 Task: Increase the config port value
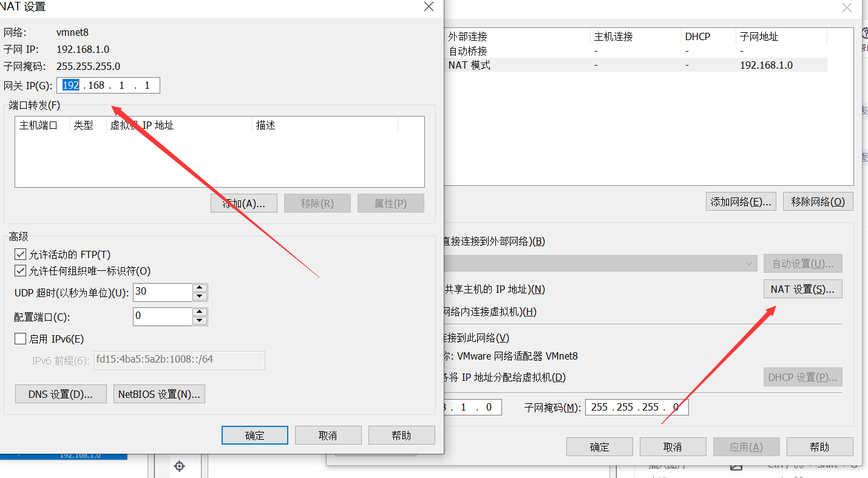point(200,312)
